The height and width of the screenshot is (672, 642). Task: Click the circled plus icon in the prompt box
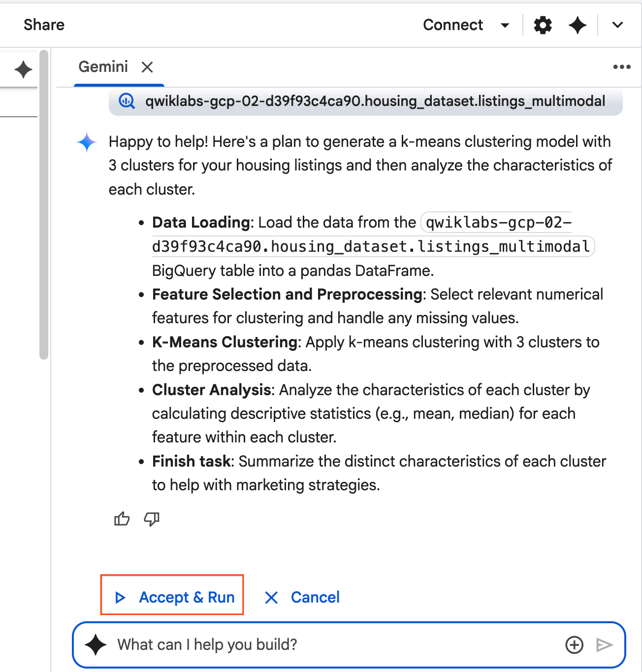click(x=574, y=644)
